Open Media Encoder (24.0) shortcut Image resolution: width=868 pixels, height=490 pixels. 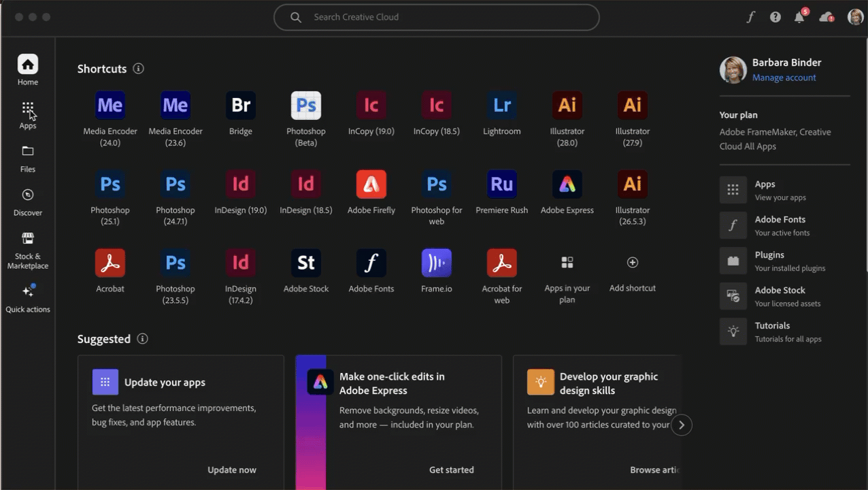(110, 105)
